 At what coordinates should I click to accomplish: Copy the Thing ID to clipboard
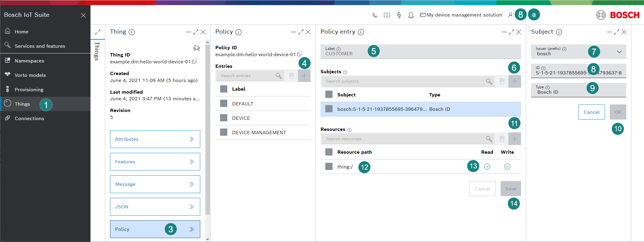[195, 61]
